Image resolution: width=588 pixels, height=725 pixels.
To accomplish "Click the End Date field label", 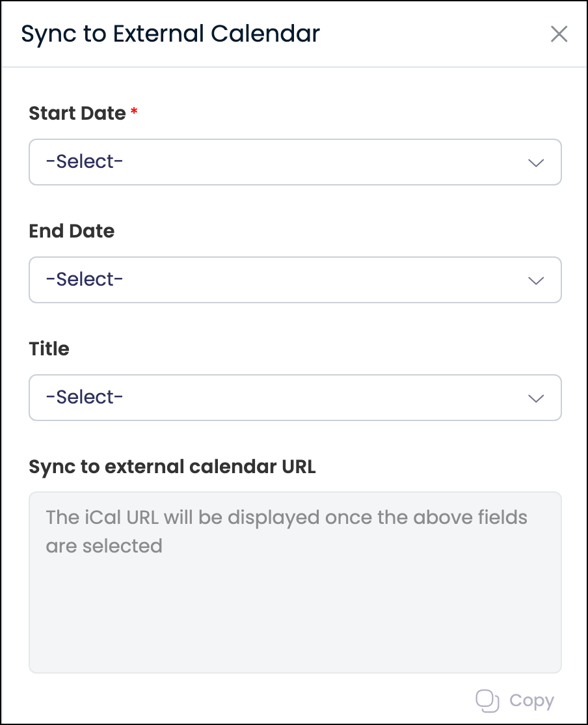I will 72,231.
